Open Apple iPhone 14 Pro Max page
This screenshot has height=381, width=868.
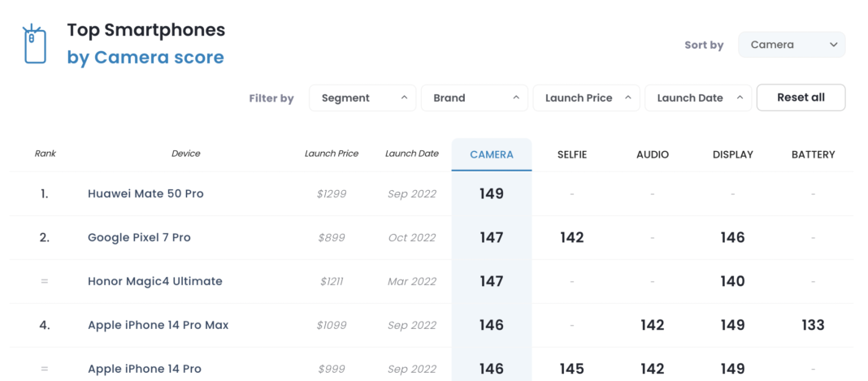tap(158, 325)
